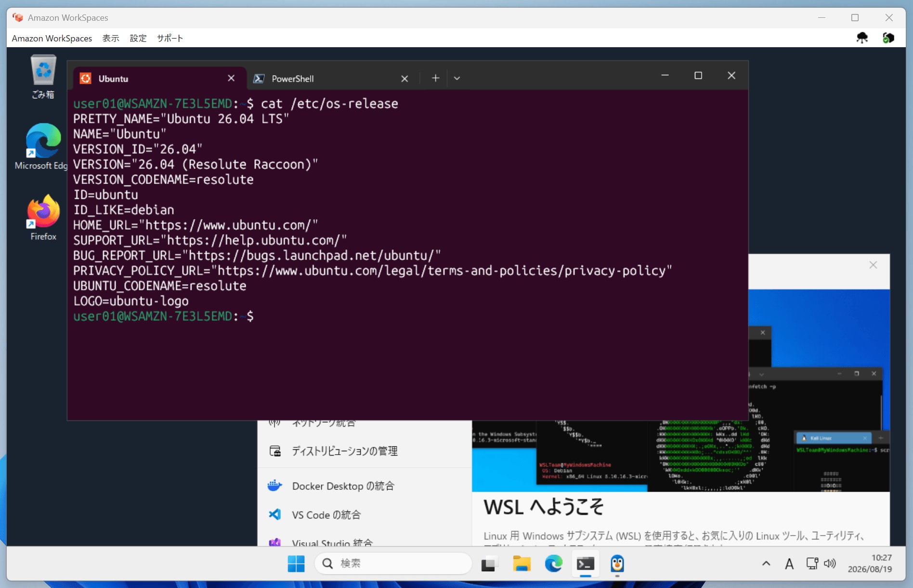The image size is (913, 588).
Task: Open Task View from the taskbar
Action: 488,563
